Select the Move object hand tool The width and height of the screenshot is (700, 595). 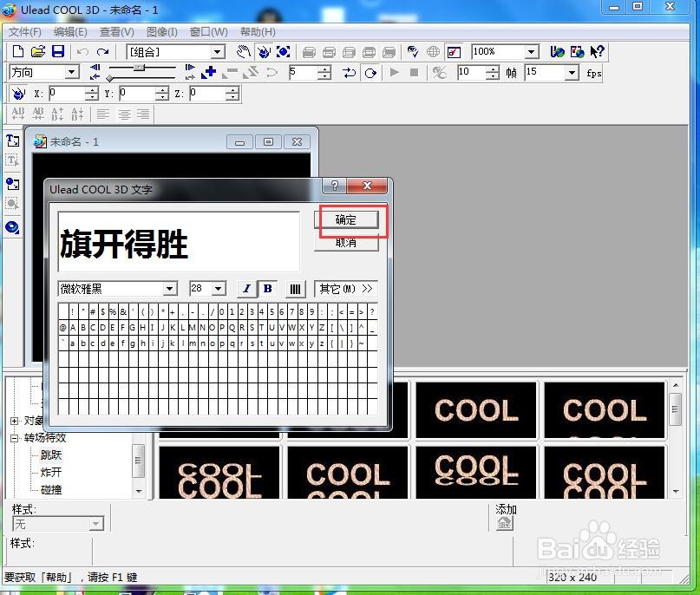click(244, 52)
